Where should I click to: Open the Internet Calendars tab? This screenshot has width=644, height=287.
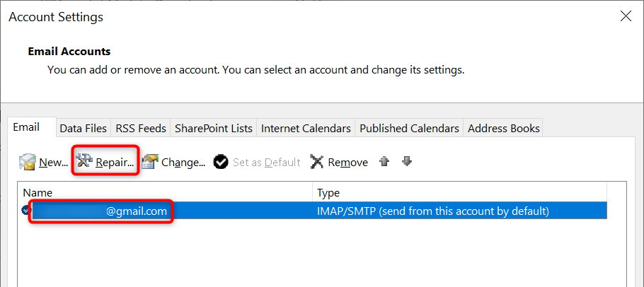(x=306, y=128)
